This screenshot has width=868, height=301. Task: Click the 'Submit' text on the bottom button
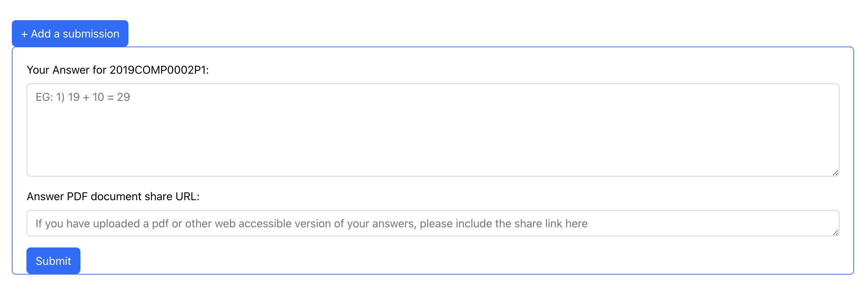click(53, 261)
